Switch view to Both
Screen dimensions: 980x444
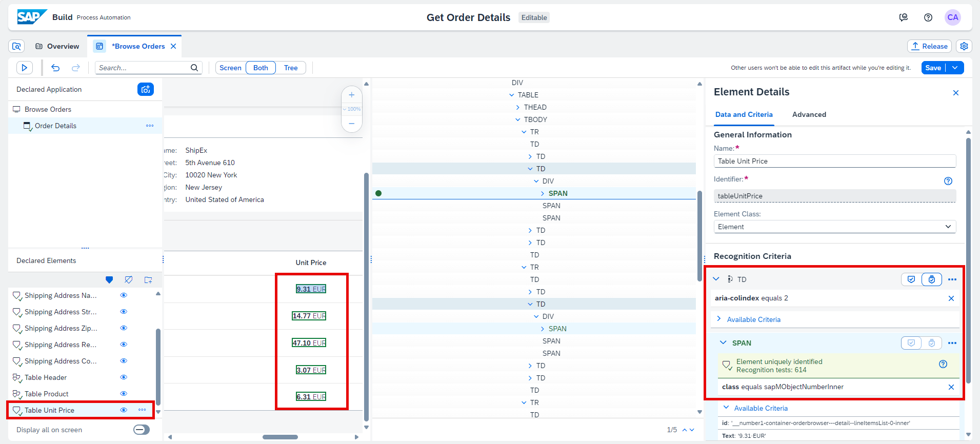pyautogui.click(x=261, y=68)
